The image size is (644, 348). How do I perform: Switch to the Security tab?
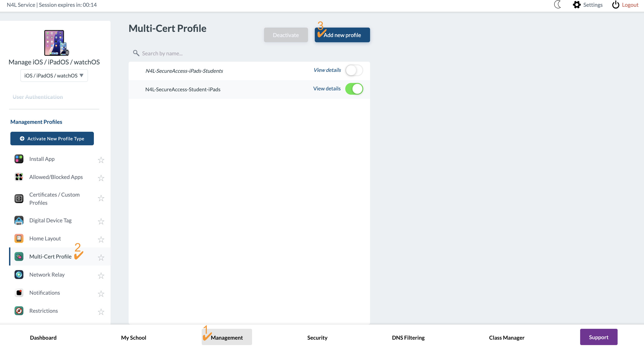(x=317, y=337)
